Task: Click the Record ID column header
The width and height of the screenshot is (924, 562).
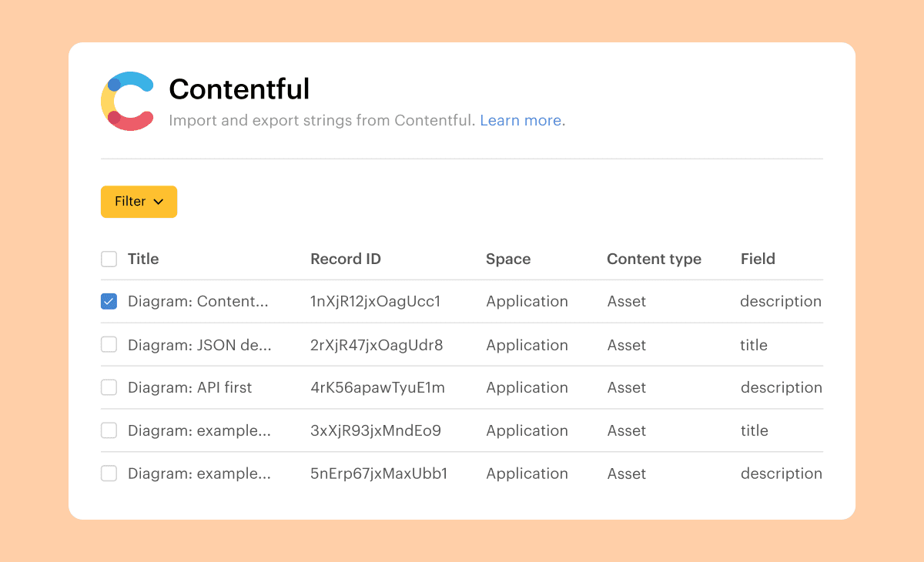Action: click(x=346, y=259)
